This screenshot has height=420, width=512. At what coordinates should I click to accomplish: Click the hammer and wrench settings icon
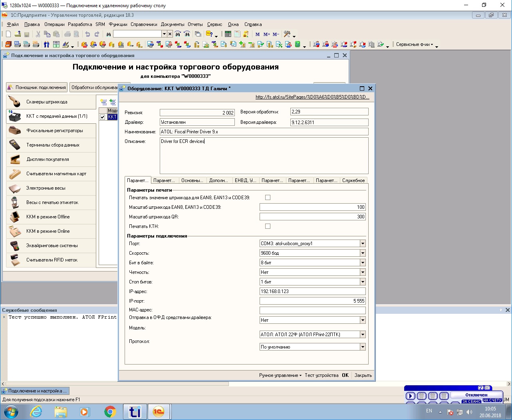tap(287, 34)
